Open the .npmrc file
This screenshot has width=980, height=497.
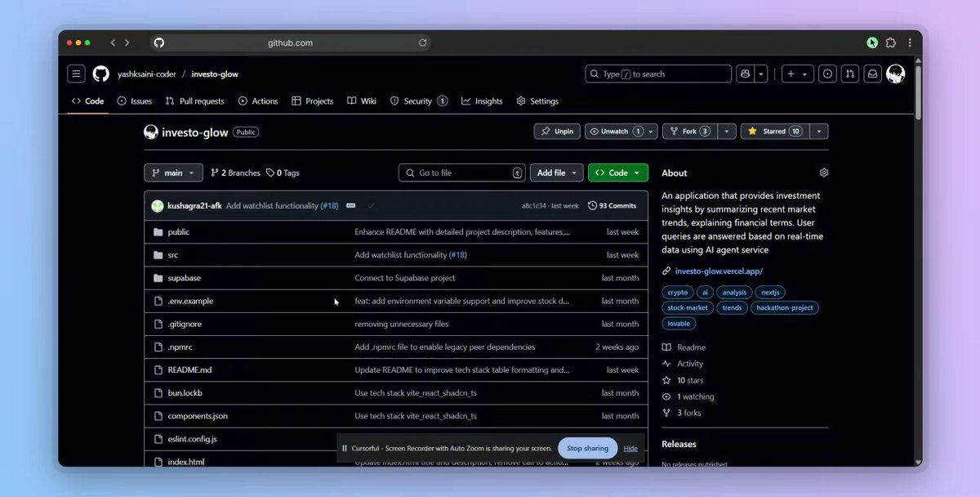click(180, 347)
